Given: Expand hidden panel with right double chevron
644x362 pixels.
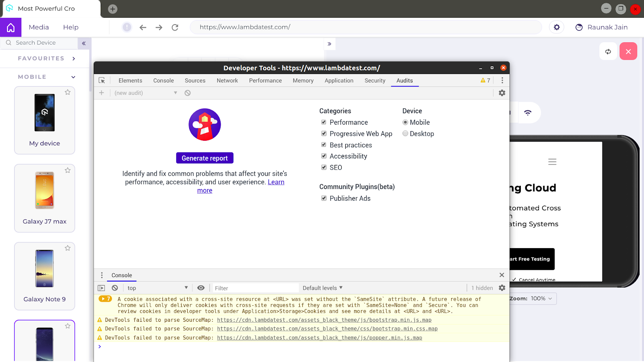Looking at the screenshot, I should point(329,44).
